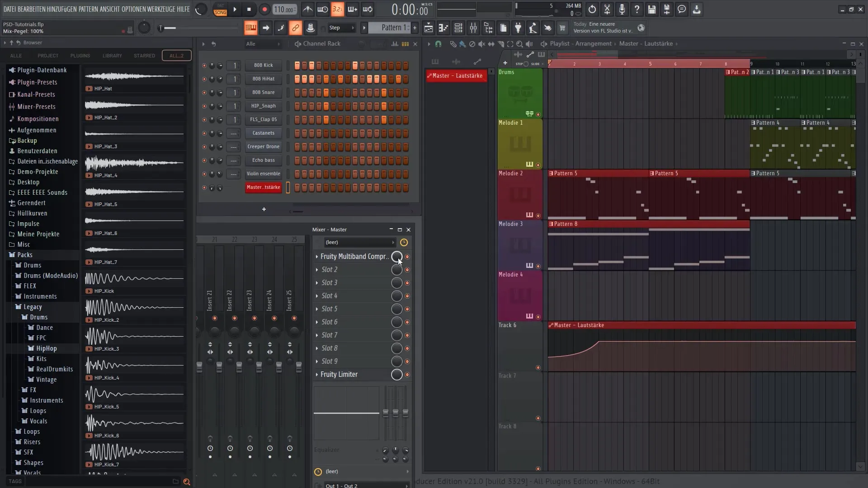This screenshot has width=868, height=488.
Task: Click the help question mark icon
Action: 637,9
